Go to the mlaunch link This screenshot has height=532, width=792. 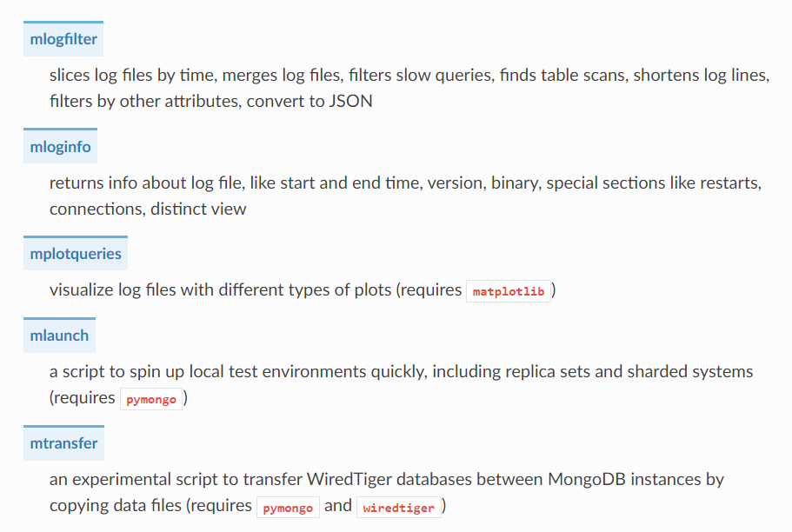click(x=59, y=336)
